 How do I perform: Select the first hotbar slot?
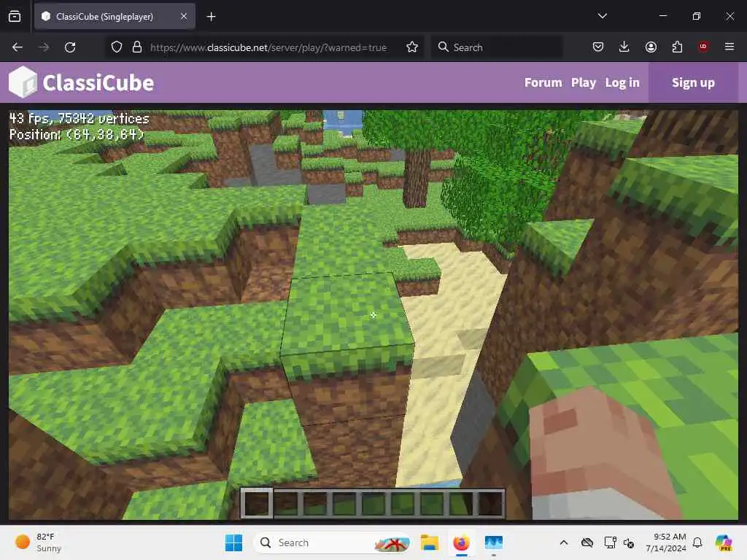pos(257,503)
